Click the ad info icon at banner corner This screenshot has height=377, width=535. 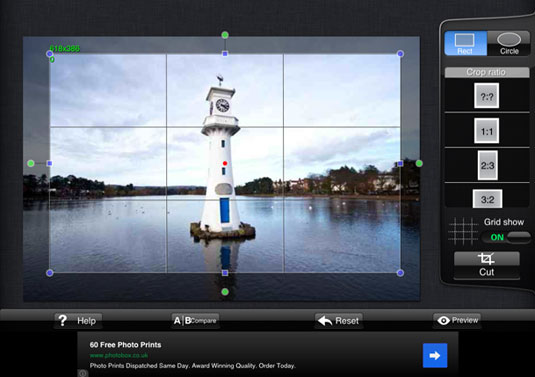click(82, 373)
